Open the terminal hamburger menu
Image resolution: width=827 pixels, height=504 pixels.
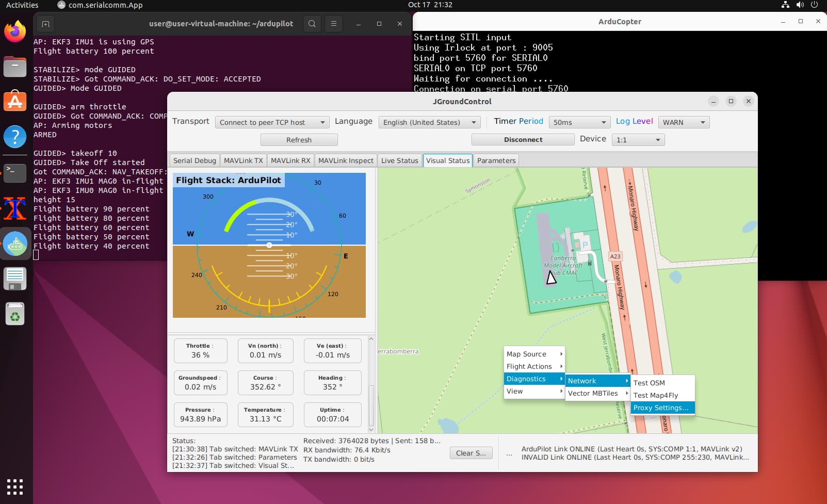coord(334,24)
